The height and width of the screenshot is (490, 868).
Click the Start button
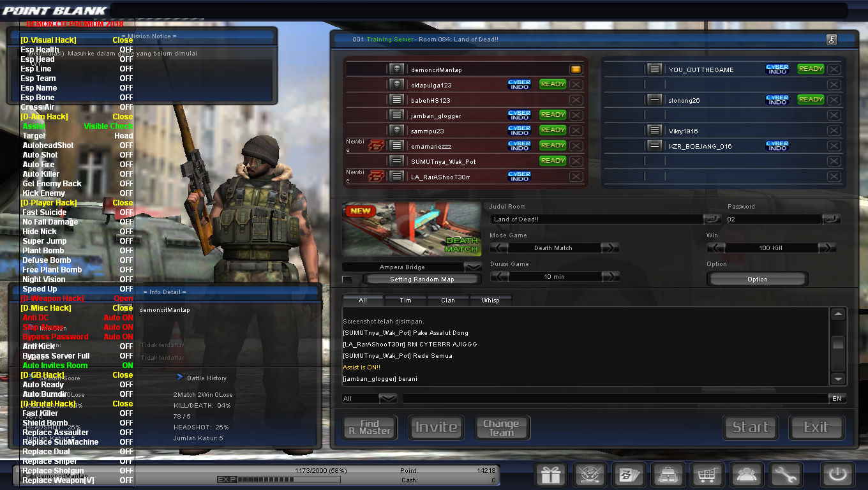[x=751, y=427]
